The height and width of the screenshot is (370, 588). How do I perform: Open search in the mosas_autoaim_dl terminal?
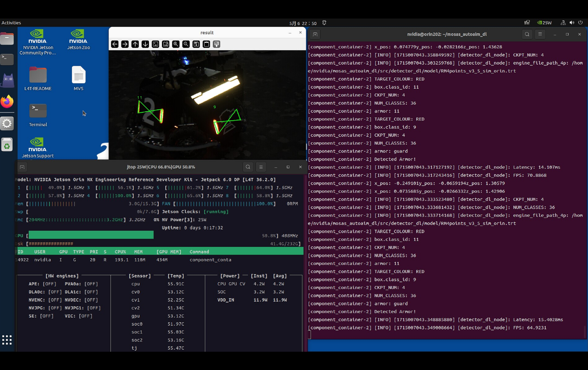(527, 34)
